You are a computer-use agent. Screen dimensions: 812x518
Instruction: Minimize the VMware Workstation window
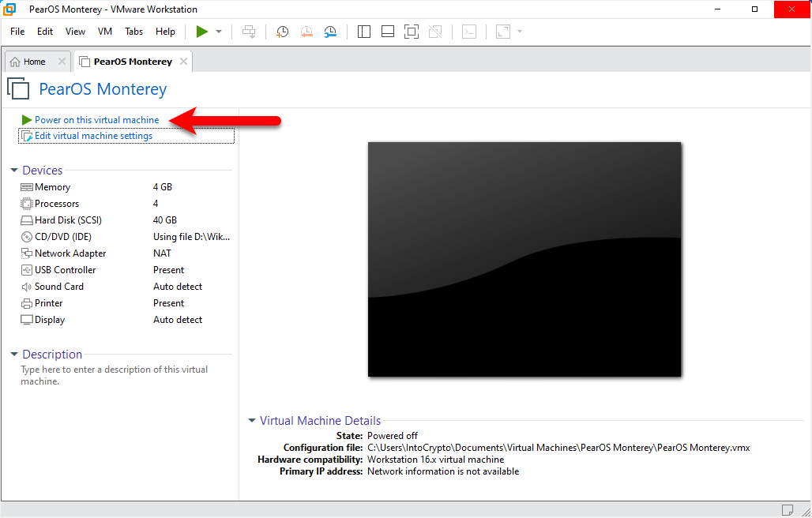[717, 9]
